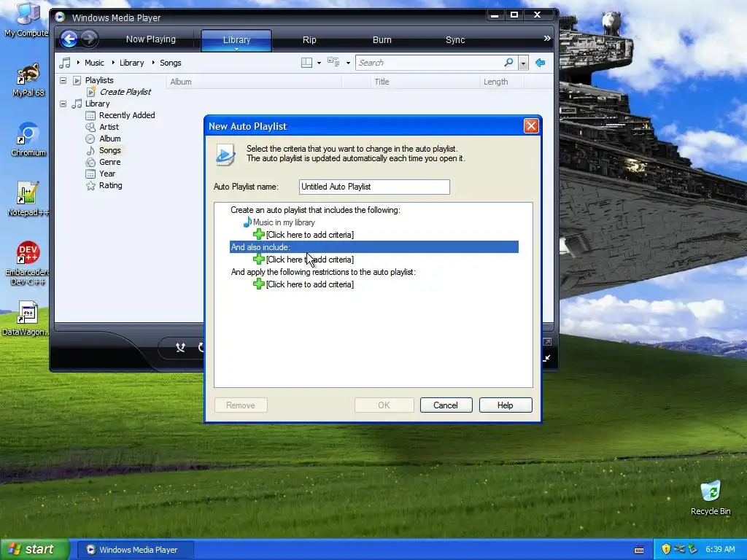Screen dimensions: 747x560
Task: Select Artist in library tree
Action: coord(109,127)
